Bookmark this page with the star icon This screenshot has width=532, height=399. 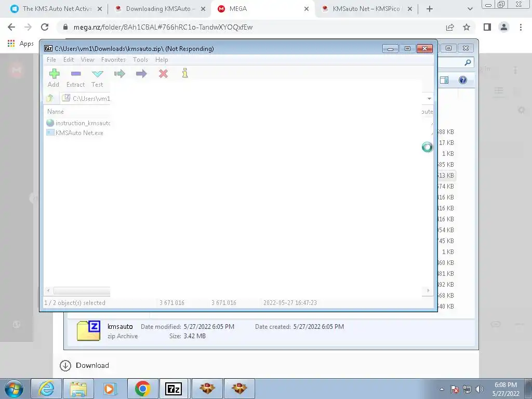(x=467, y=27)
